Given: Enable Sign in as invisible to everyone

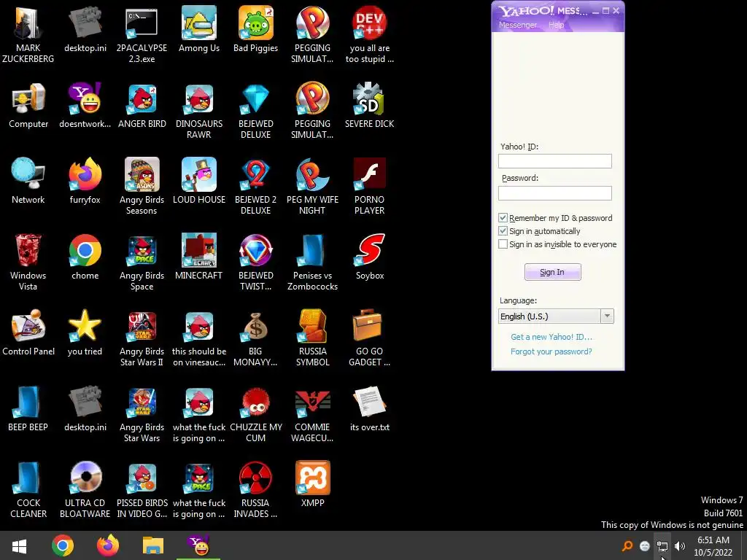Looking at the screenshot, I should pyautogui.click(x=503, y=244).
